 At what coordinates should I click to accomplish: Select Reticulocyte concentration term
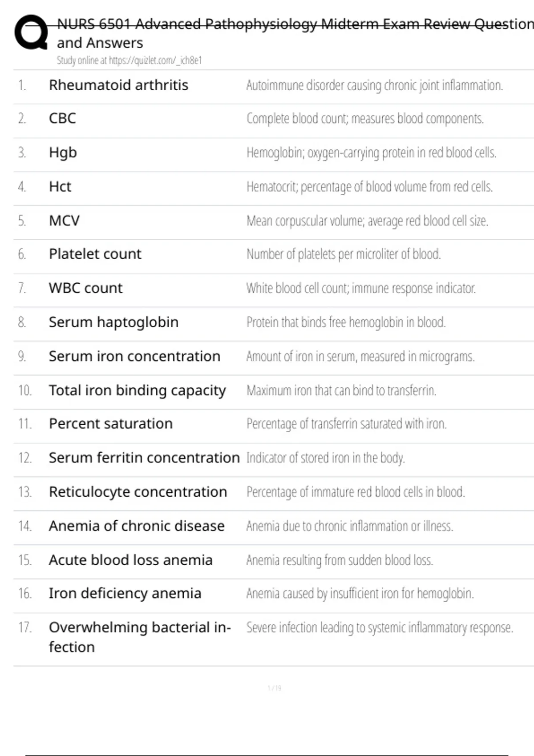[138, 492]
